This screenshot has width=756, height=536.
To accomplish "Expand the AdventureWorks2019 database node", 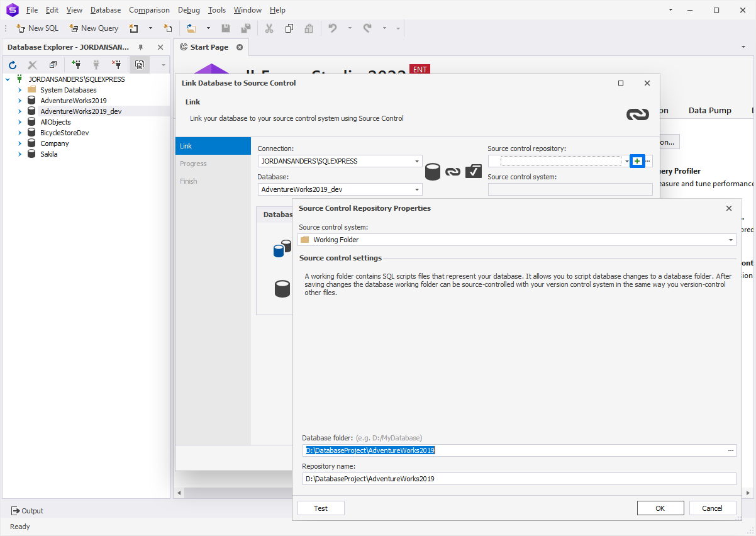I will (19, 101).
